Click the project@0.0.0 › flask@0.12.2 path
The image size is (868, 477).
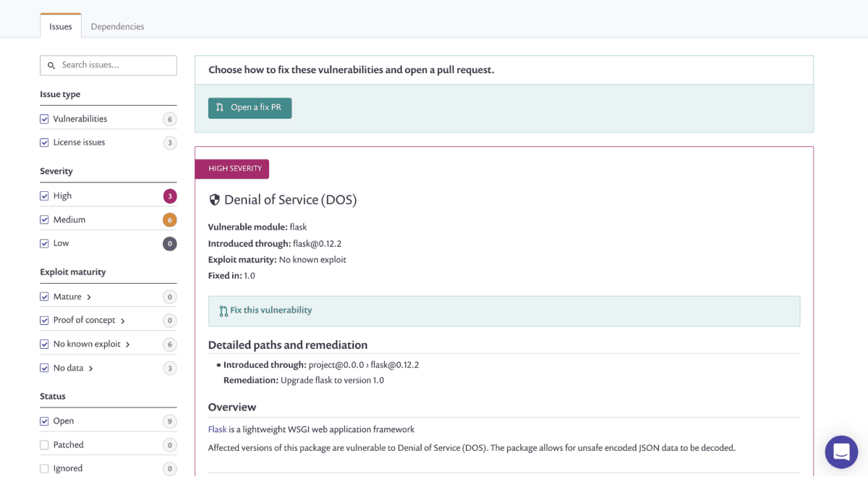364,365
